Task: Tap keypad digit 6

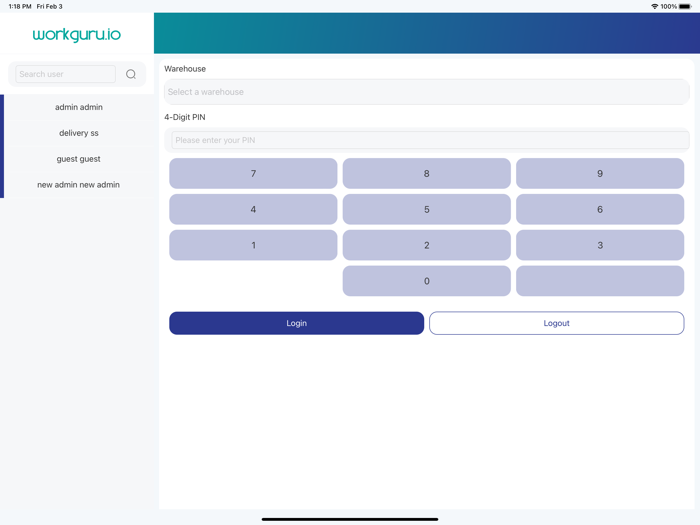Action: (600, 209)
